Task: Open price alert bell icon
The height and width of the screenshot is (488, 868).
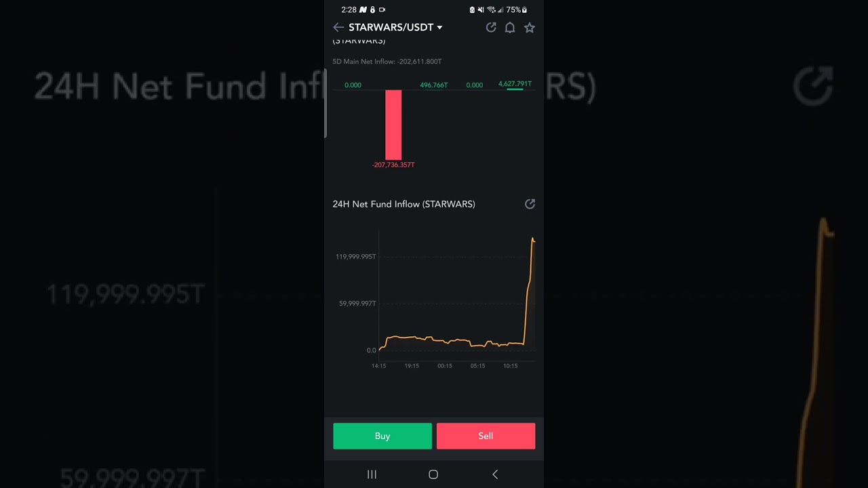Action: [x=510, y=27]
